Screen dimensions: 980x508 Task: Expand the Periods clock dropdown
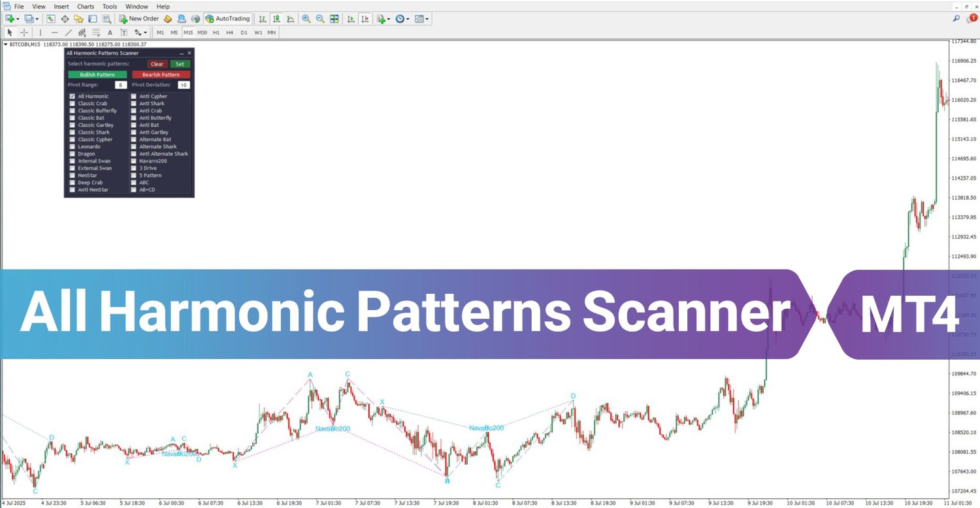coord(408,19)
